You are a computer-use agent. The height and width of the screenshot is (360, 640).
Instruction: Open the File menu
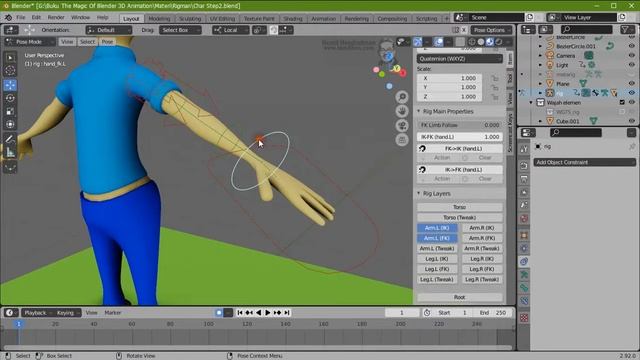pos(21,18)
